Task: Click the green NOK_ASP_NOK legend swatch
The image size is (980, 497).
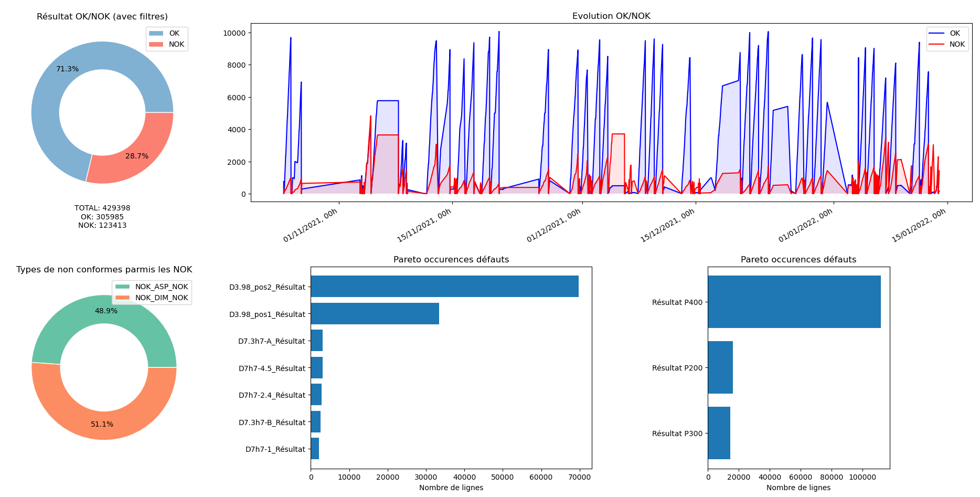Action: (x=122, y=287)
